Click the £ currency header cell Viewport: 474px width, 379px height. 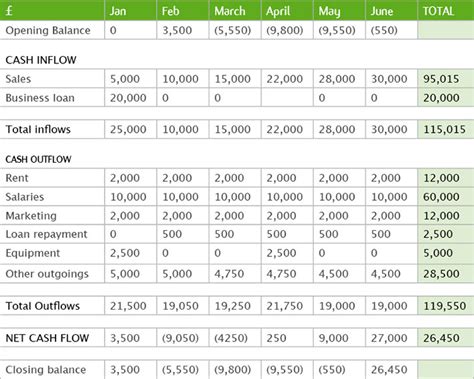pyautogui.click(x=52, y=10)
